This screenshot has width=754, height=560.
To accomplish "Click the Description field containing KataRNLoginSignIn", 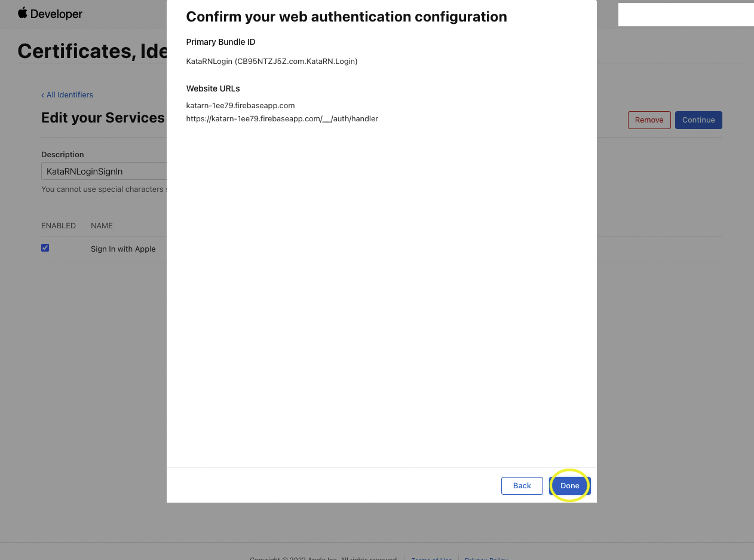I will coord(104,171).
